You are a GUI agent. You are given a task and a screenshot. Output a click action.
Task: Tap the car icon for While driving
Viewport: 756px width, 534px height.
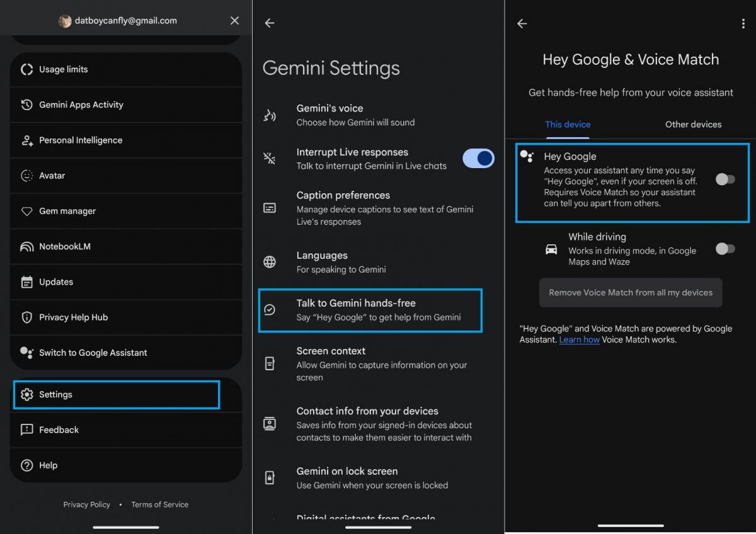coord(551,249)
